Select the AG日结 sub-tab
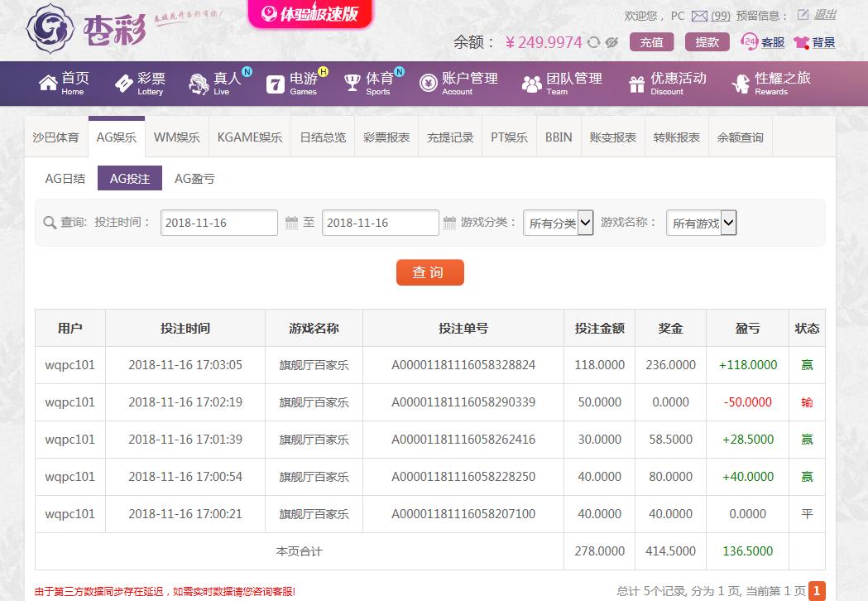868x601 pixels. 65,178
